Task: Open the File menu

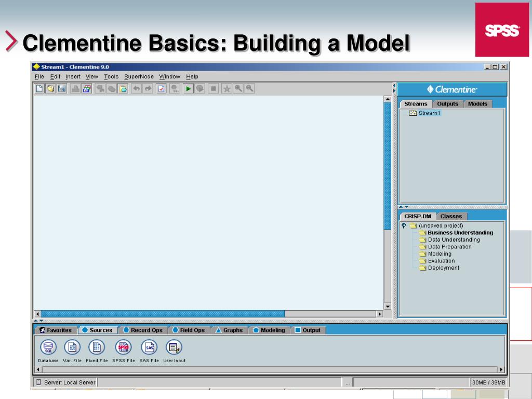Action: (x=39, y=77)
